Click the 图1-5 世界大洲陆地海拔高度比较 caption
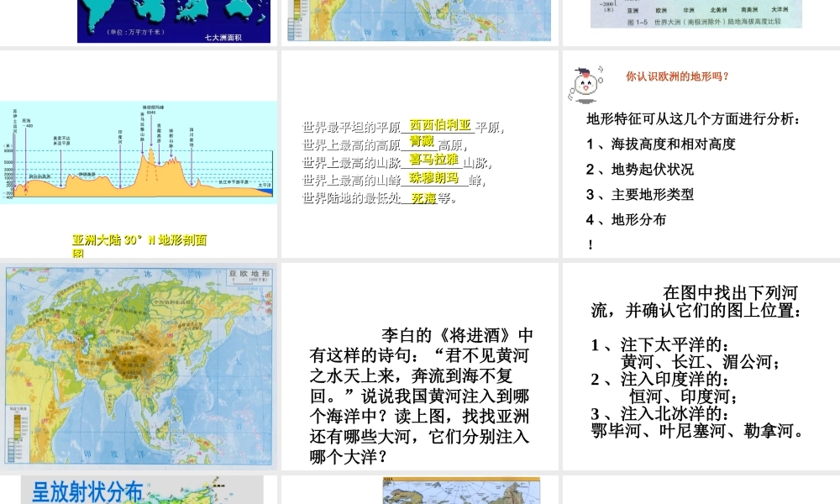 (704, 22)
